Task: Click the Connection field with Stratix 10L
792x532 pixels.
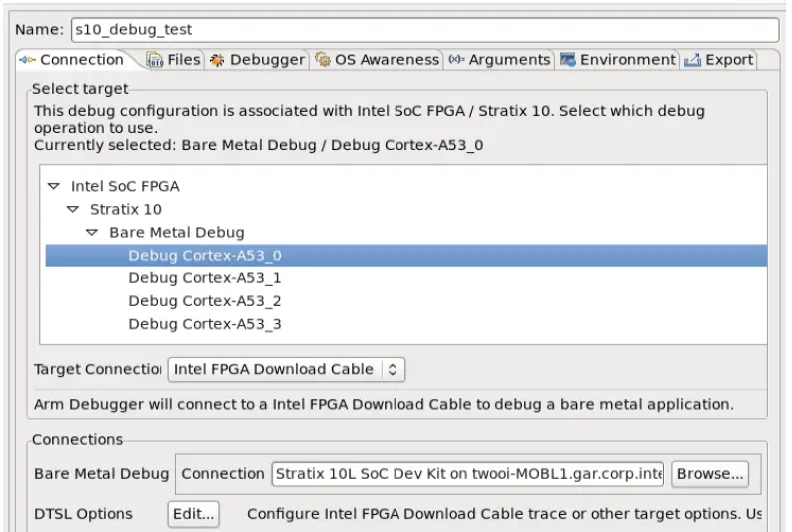Action: (x=467, y=474)
